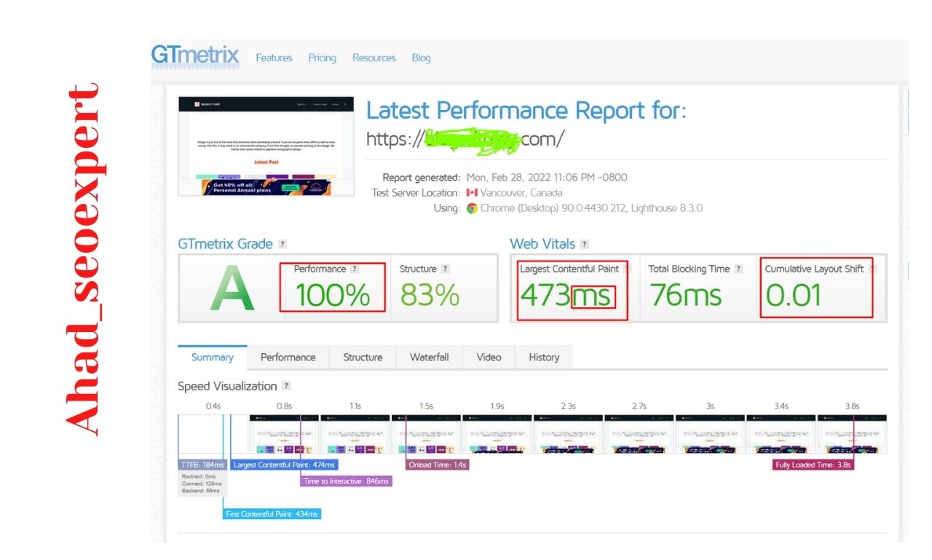This screenshot has height=560, width=932.
Task: Click the Backend: 56ms detail
Action: 200,491
